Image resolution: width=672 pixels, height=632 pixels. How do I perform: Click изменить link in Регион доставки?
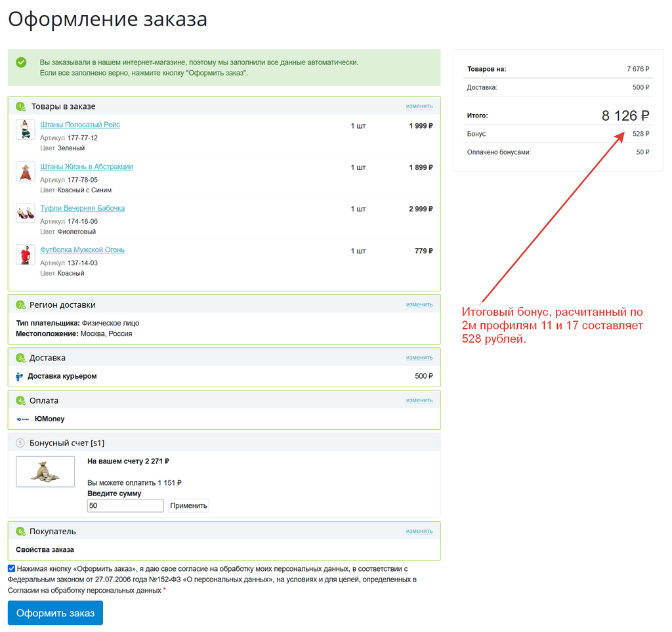(x=419, y=305)
